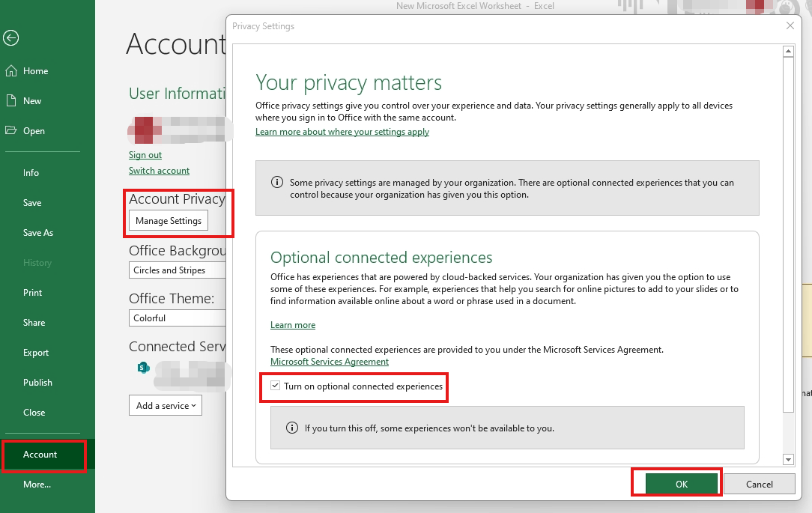Open the Export page
This screenshot has height=513, width=812.
click(36, 353)
